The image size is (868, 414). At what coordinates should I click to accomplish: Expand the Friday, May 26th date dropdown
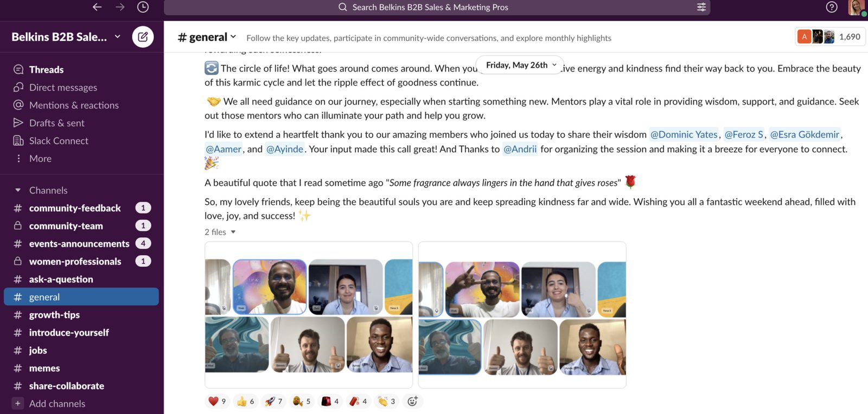click(520, 65)
